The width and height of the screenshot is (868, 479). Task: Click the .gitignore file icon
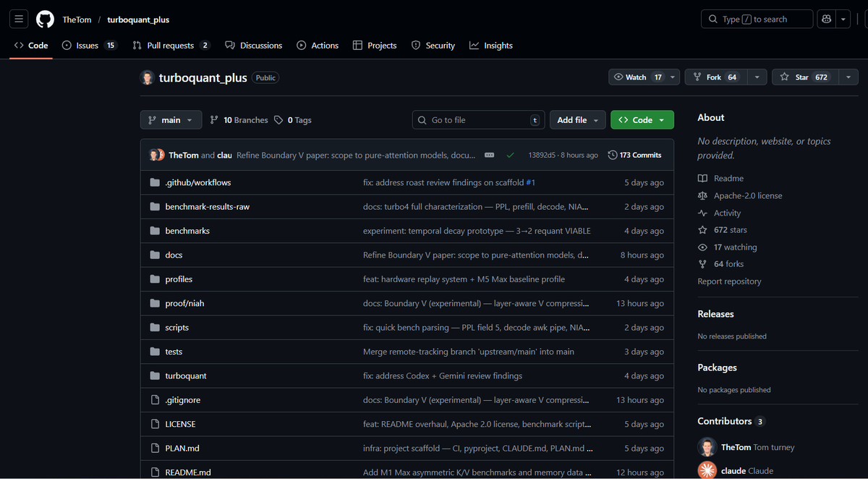coord(155,400)
